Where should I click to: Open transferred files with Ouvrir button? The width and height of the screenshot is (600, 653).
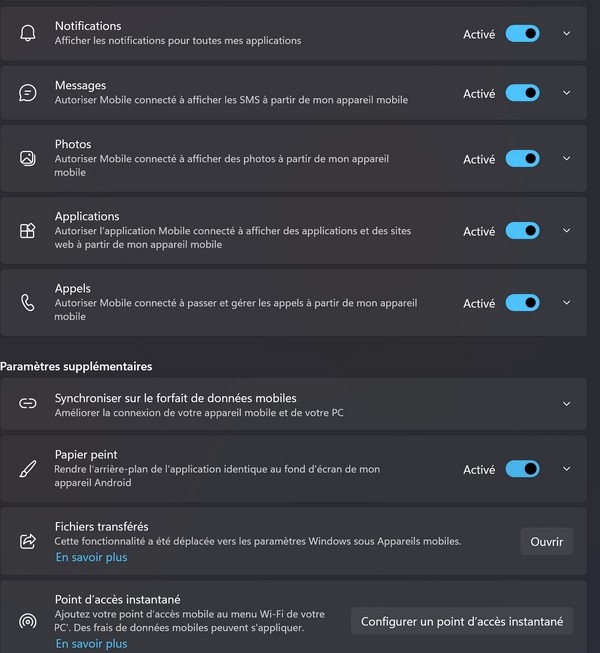coord(547,541)
